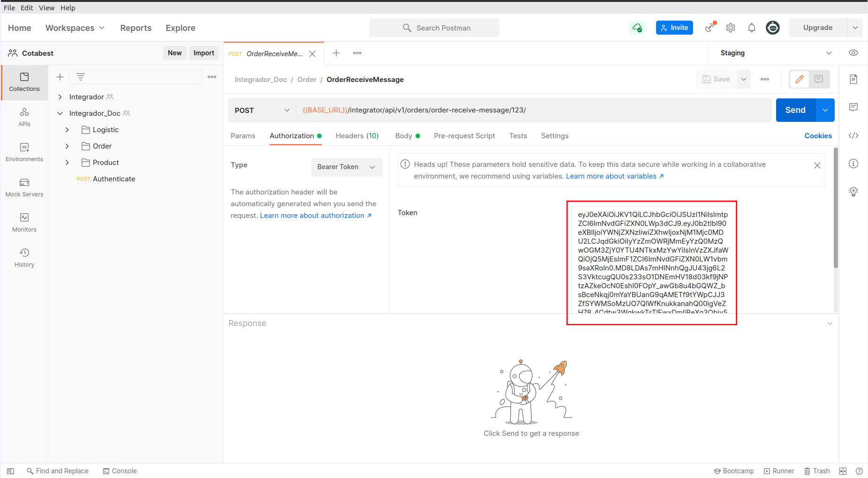Open Learn more about variables link
Image resolution: width=868 pixels, height=478 pixels.
615,176
